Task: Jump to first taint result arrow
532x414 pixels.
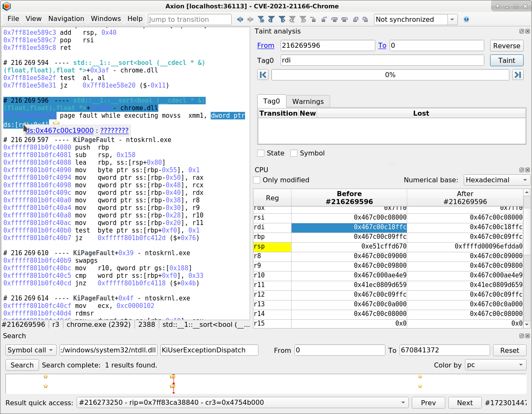Action: point(263,75)
